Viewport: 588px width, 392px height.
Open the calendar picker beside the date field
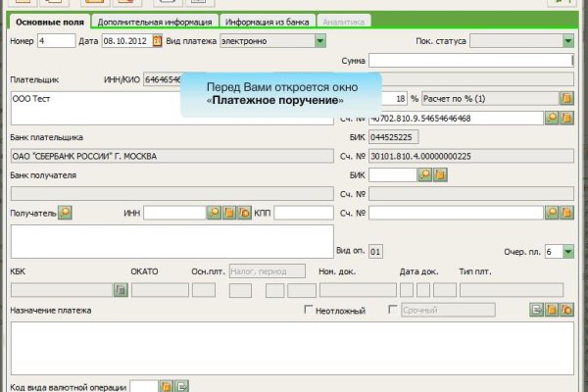point(156,41)
